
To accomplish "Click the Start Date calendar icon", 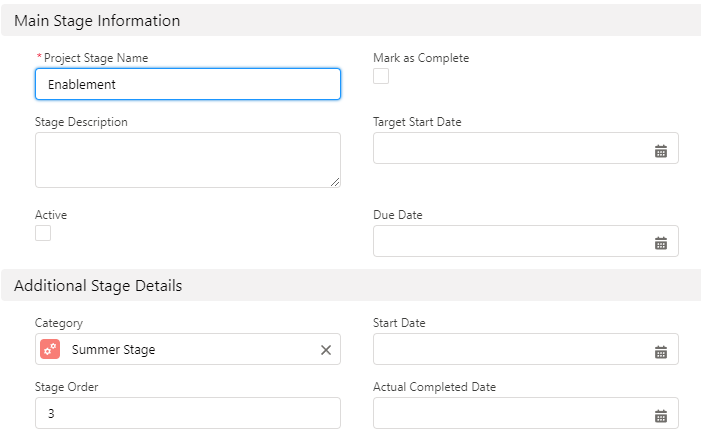I will (660, 351).
